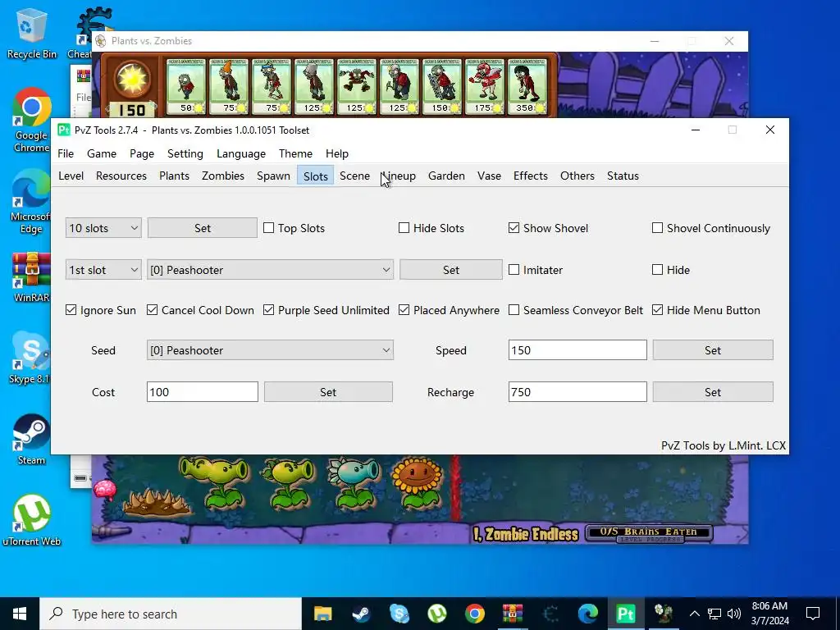Switch to the Zombies tab
Viewport: 840px width, 630px height.
click(223, 176)
